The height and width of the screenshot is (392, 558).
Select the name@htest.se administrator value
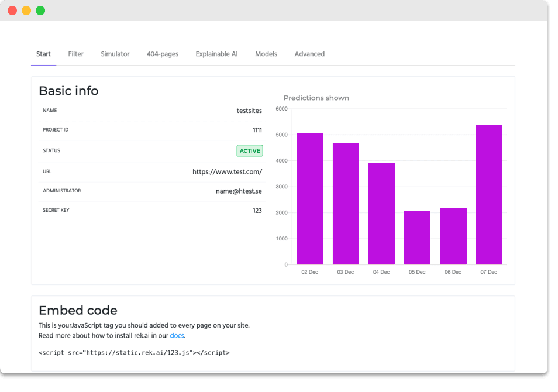point(239,191)
